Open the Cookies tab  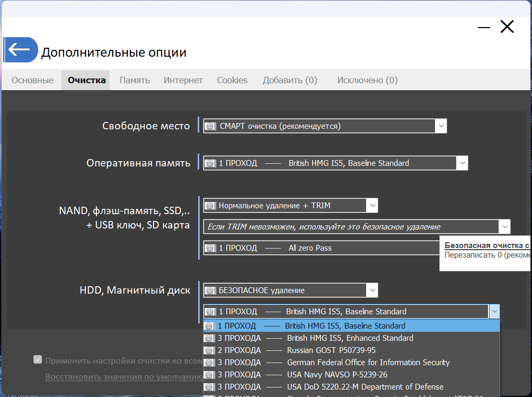coord(232,80)
